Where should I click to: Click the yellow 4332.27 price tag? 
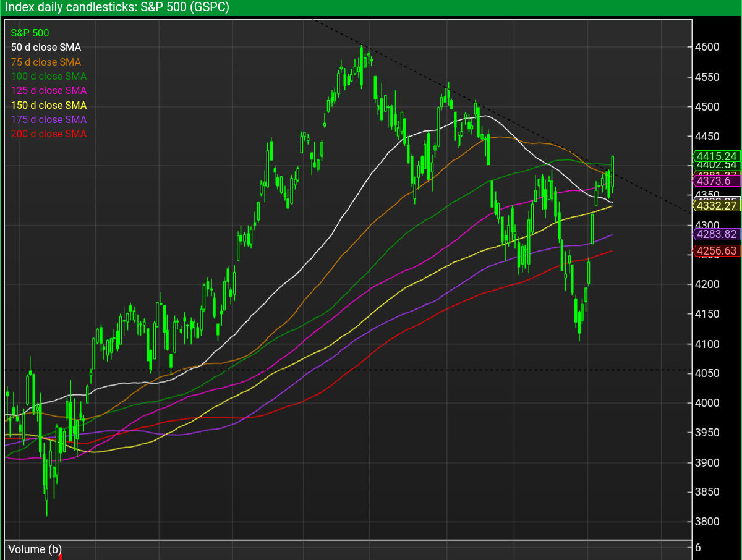coord(716,206)
